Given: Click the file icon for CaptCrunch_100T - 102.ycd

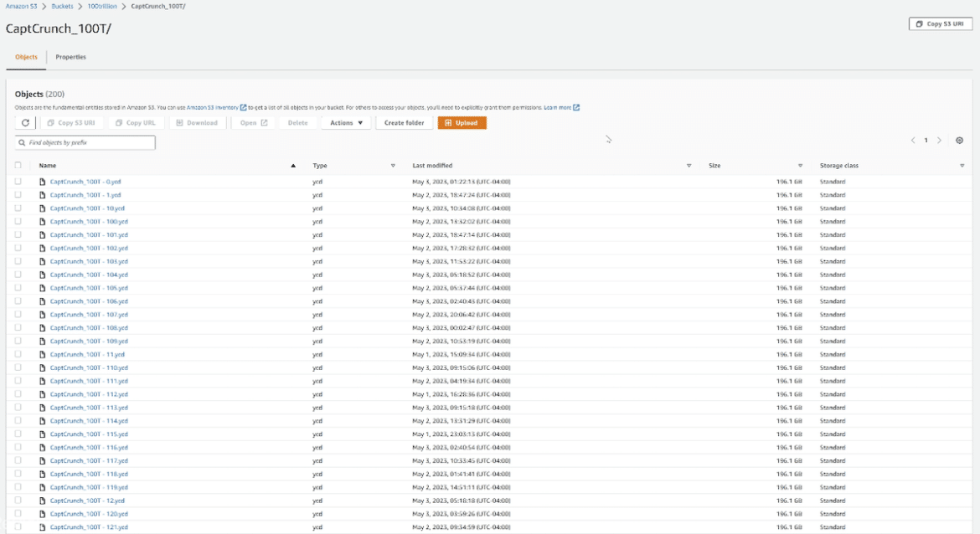Looking at the screenshot, I should (x=43, y=248).
